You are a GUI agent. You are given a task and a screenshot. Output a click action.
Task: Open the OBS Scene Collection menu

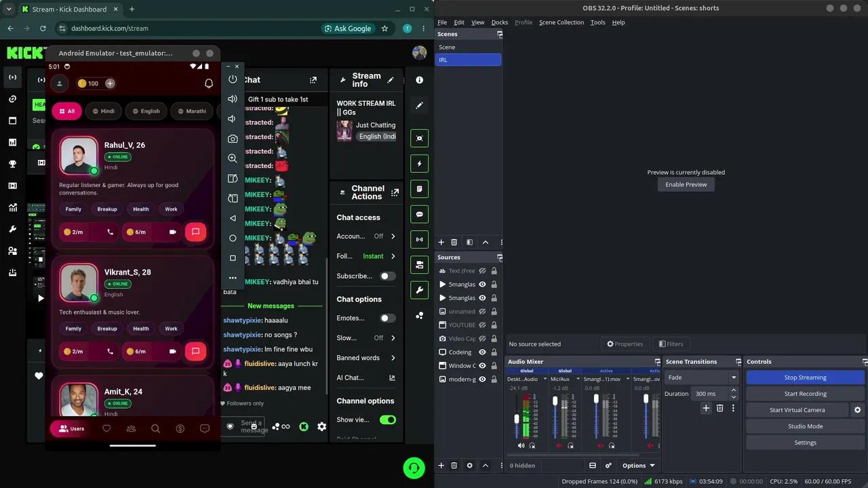click(561, 22)
